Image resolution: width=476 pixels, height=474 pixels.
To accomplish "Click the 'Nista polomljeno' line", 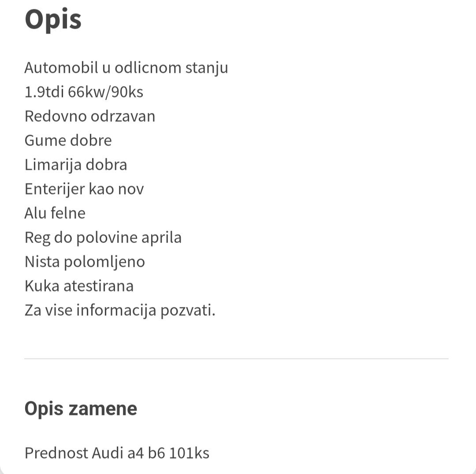I will click(x=85, y=262).
